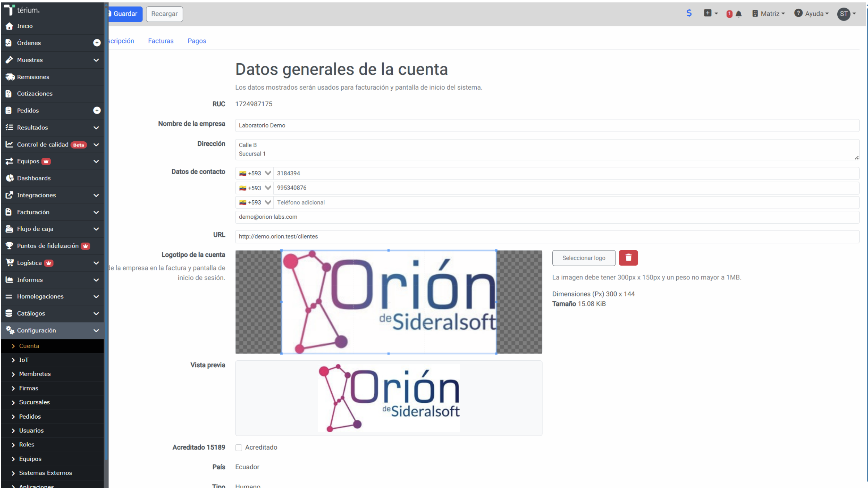Image resolution: width=868 pixels, height=488 pixels.
Task: Delete the logo with the red trash button
Action: (628, 258)
